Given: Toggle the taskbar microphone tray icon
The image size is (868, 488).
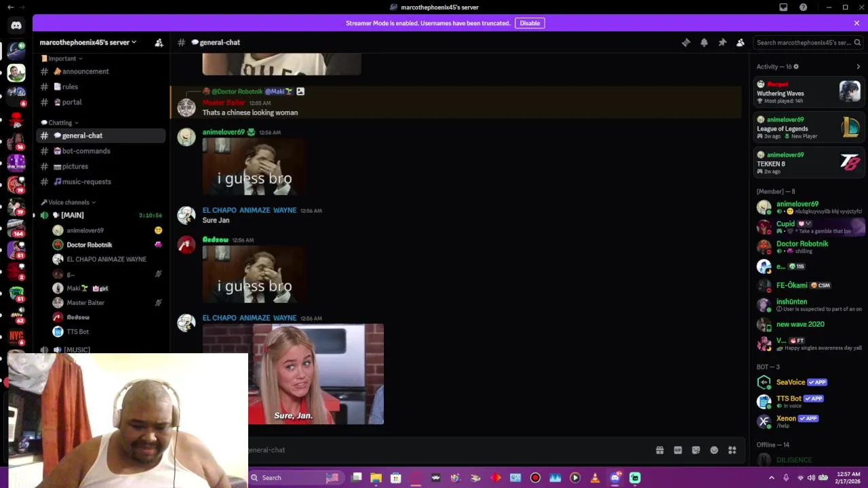Looking at the screenshot, I should tap(786, 478).
